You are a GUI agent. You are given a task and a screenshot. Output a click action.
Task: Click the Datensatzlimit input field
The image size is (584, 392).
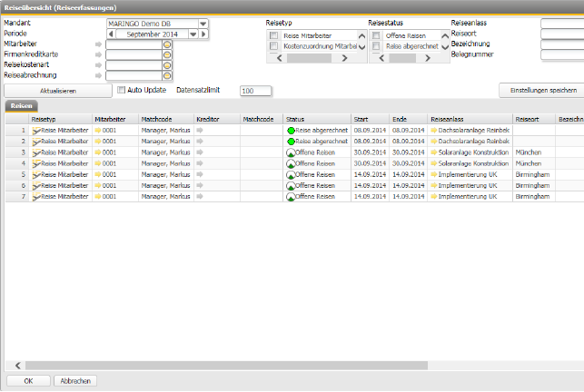255,92
